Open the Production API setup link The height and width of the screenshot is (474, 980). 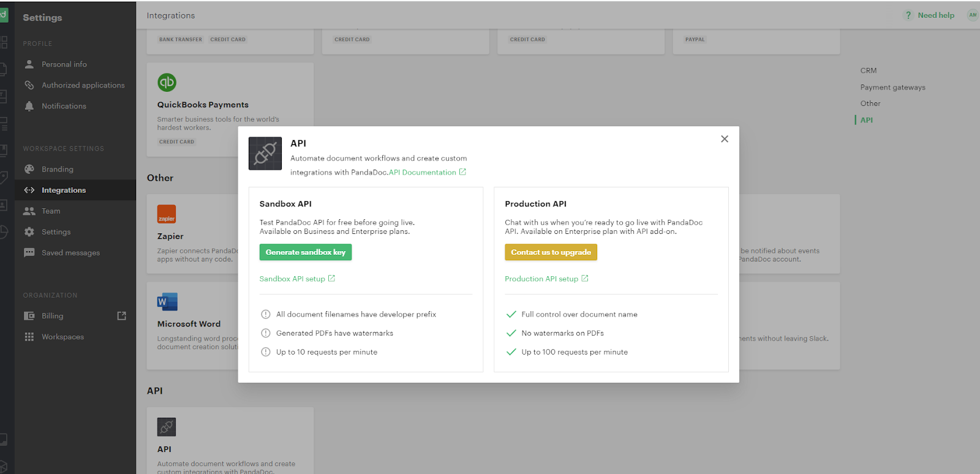[541, 279]
